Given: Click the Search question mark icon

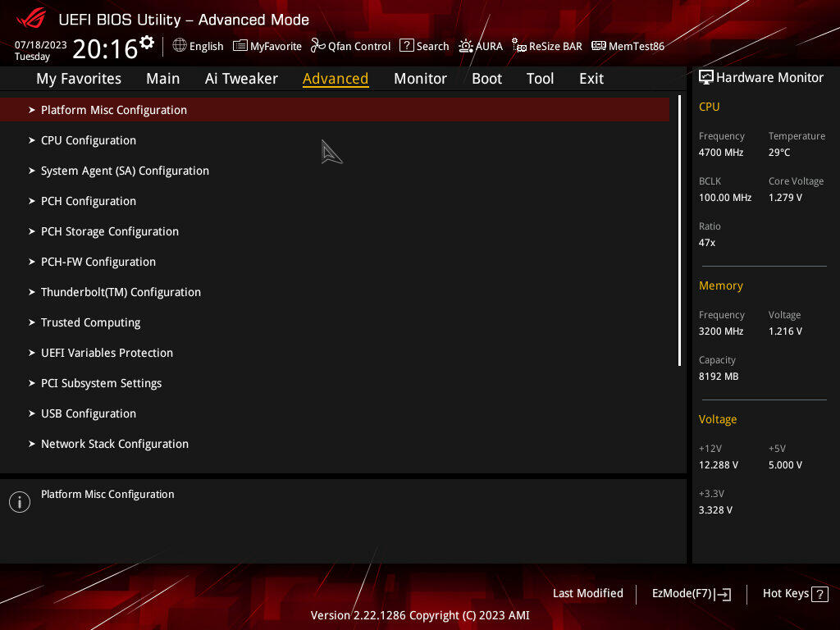Looking at the screenshot, I should (407, 46).
